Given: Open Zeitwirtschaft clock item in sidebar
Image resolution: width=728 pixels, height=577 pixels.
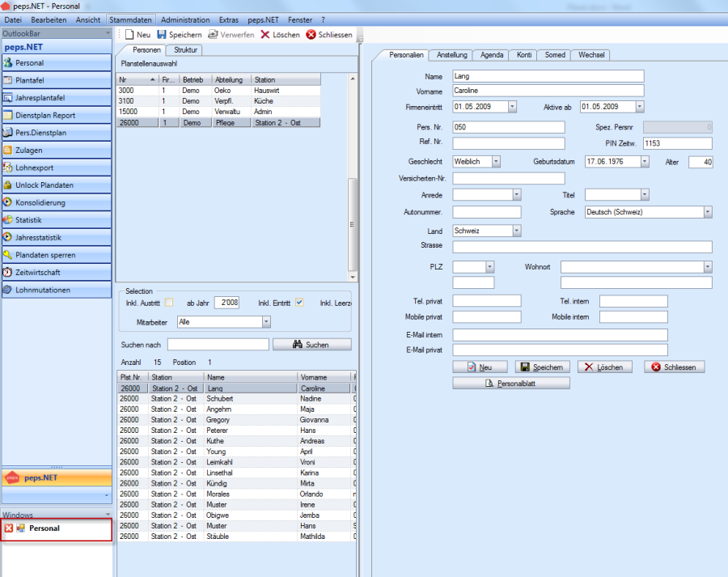Looking at the screenshot, I should (x=56, y=272).
